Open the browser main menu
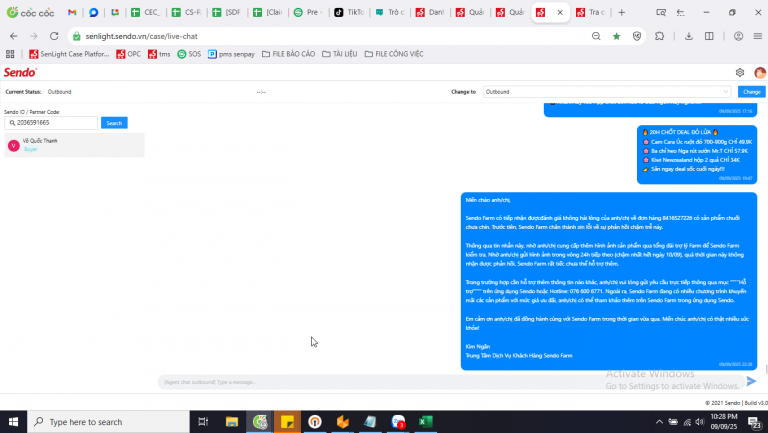768x433 pixels. tap(757, 36)
